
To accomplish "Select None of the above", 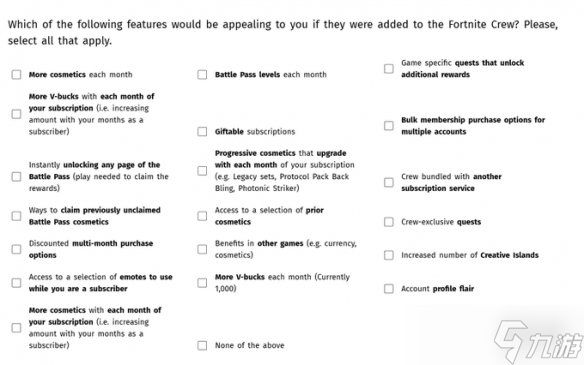I will pos(202,346).
